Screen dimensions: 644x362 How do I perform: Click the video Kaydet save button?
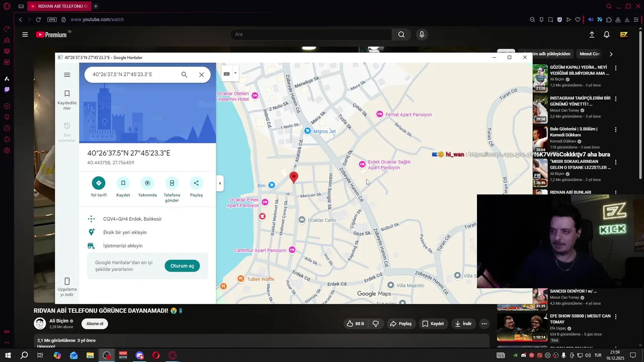(x=433, y=324)
